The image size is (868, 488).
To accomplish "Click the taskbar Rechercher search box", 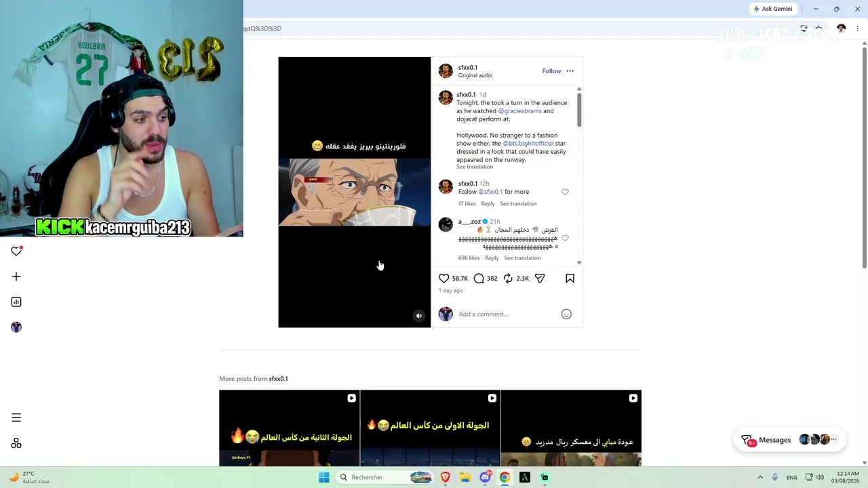I will [x=386, y=477].
